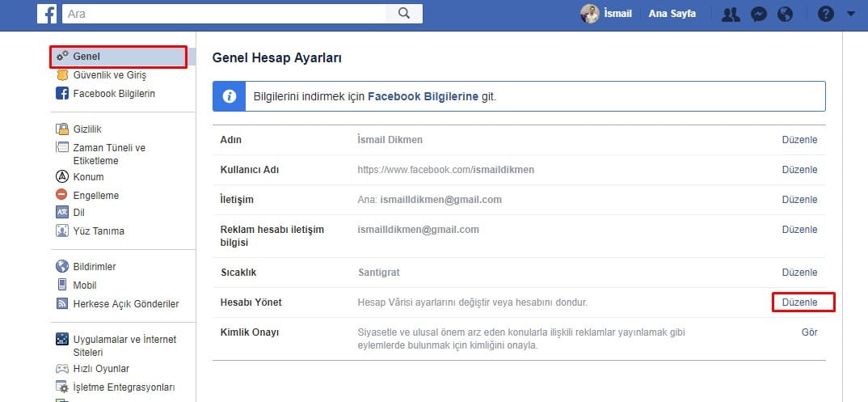Click the search magnifier button

click(404, 14)
